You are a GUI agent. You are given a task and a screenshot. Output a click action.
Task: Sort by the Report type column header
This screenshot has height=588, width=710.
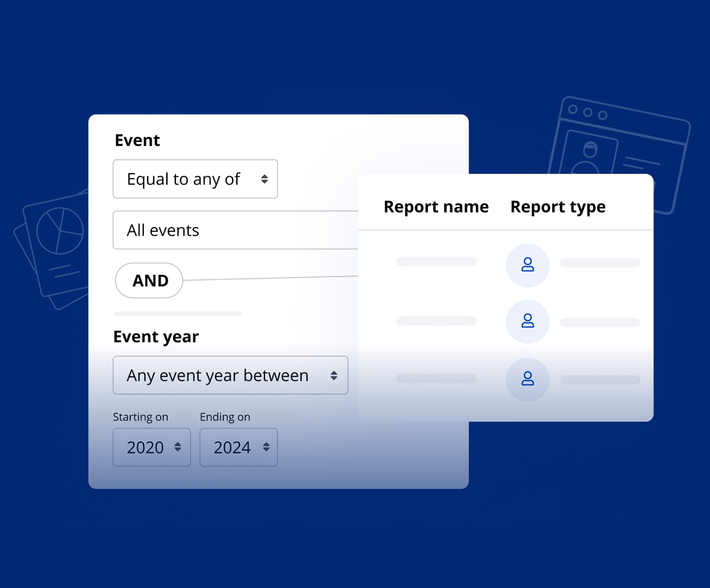click(x=558, y=207)
